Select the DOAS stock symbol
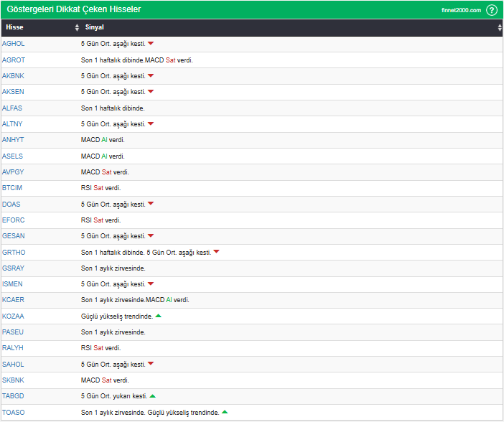Viewport: 504px width, 422px height. 11,205
